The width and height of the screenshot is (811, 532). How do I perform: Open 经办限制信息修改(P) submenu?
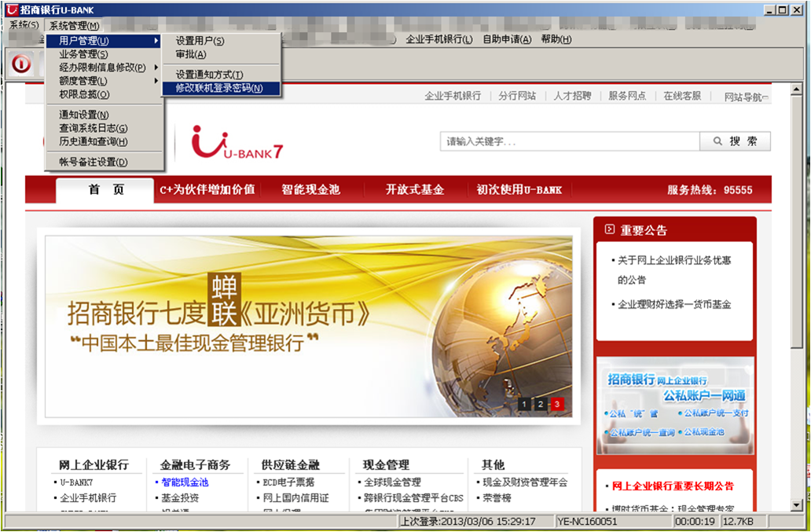[104, 68]
